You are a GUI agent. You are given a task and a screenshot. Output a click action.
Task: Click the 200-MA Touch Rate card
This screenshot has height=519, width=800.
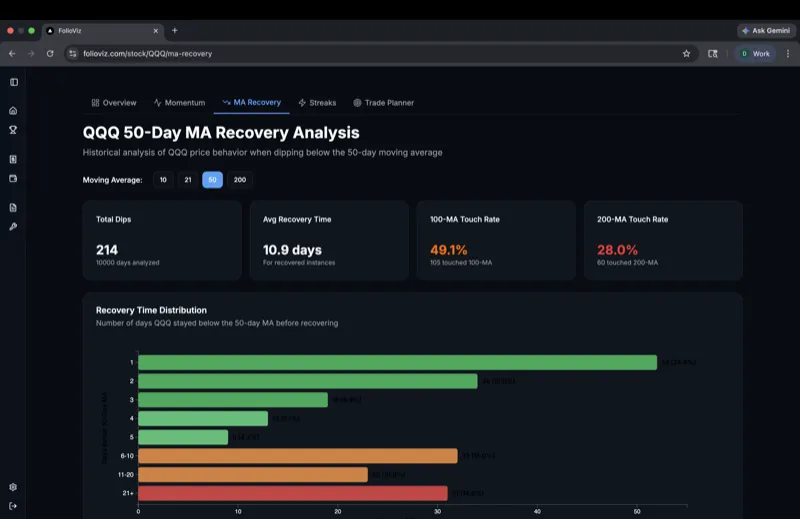click(663, 240)
